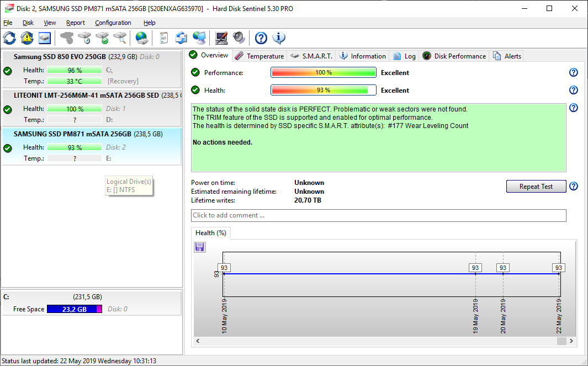Click the graph scrollbar right arrow
This screenshot has width=588, height=366.
(x=571, y=341)
